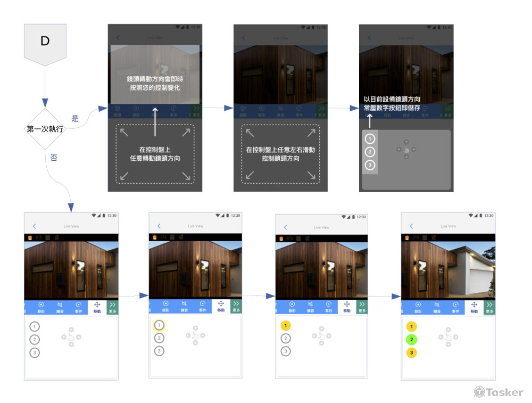Tap orange battery icon in phone with all empty presets
532x403 pixels.
(30, 237)
